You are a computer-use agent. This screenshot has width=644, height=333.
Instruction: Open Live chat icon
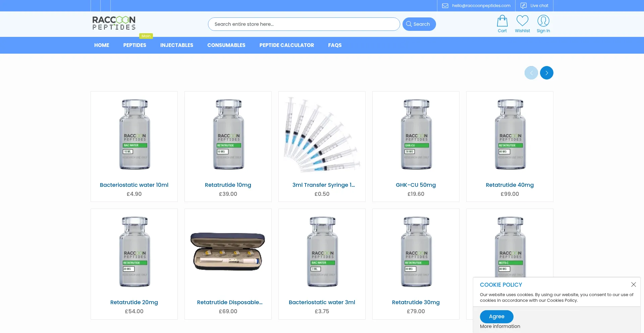coord(523,6)
